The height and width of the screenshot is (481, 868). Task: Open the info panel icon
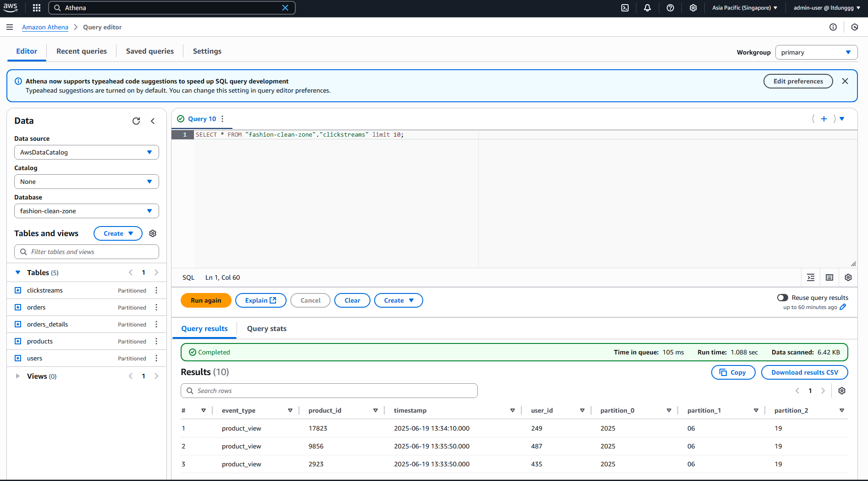pos(833,27)
